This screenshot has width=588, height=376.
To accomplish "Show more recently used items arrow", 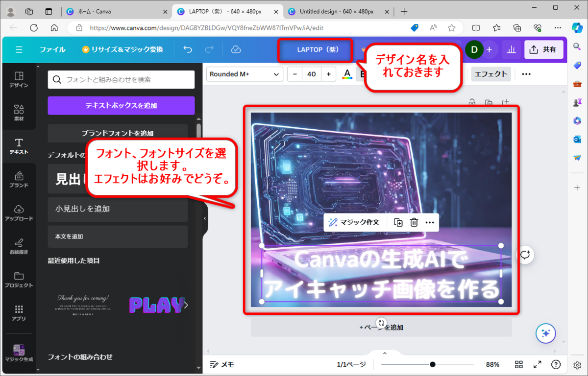I will [x=186, y=305].
